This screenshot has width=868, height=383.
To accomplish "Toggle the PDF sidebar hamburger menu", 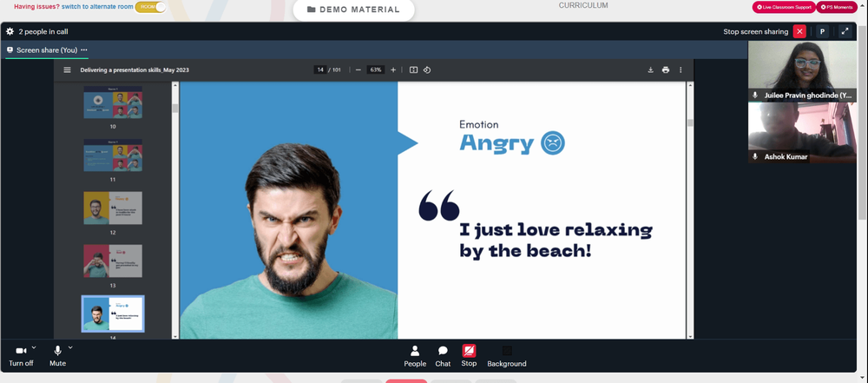I will pyautogui.click(x=67, y=69).
